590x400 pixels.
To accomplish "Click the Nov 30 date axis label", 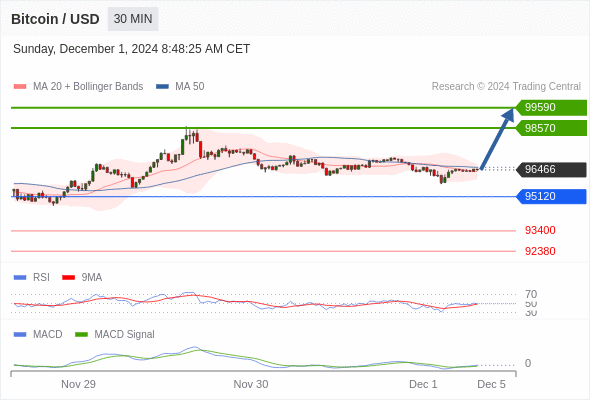I will pyautogui.click(x=251, y=384).
